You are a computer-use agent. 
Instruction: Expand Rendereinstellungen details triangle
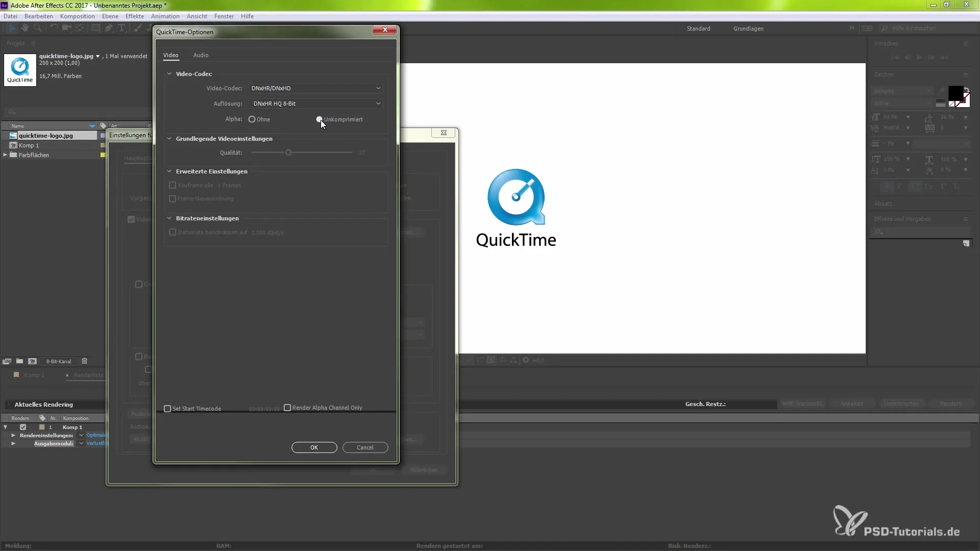click(13, 435)
